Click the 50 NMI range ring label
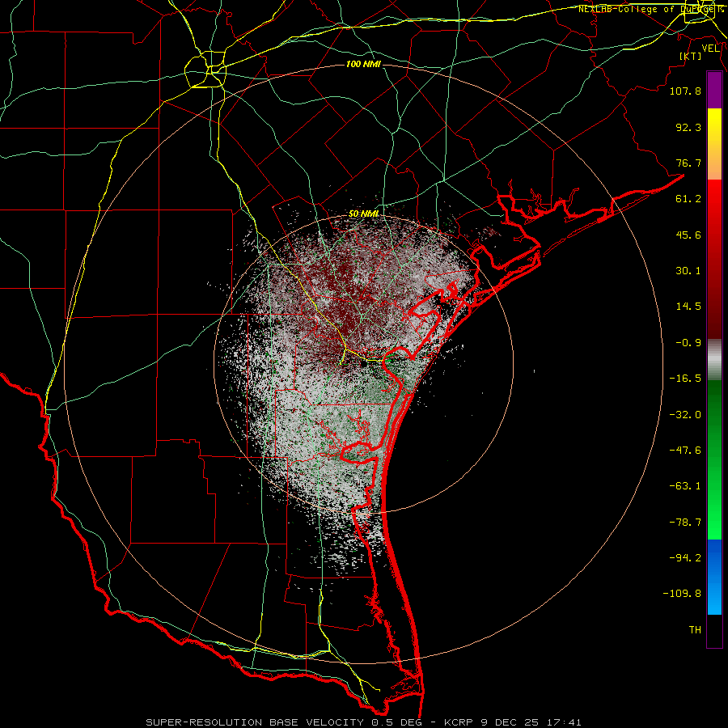This screenshot has height=728, width=728. [363, 214]
